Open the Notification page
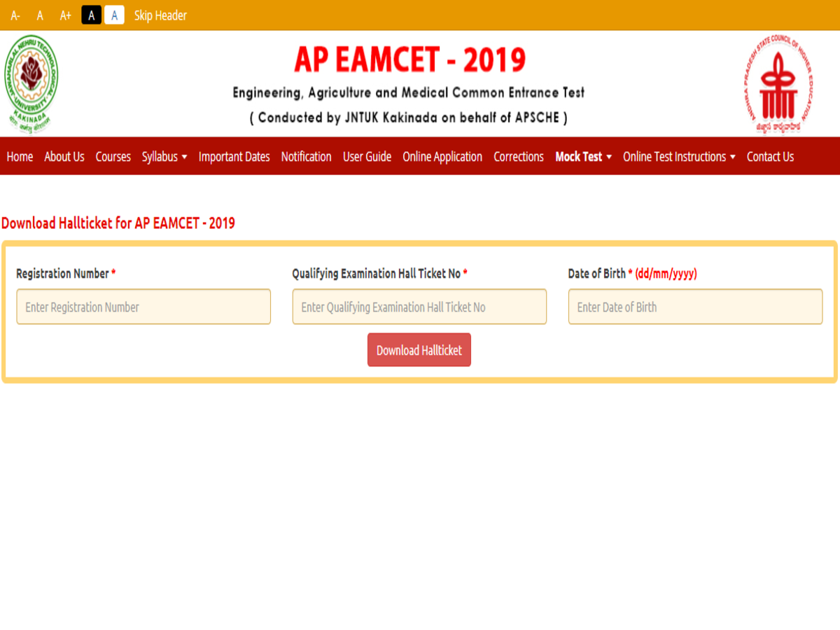 306,157
